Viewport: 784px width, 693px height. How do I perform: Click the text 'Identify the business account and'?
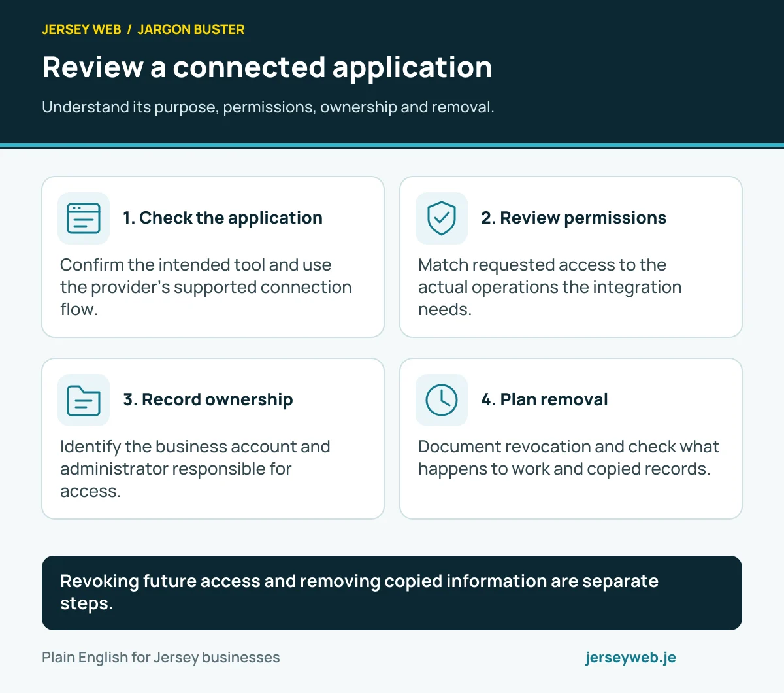[x=195, y=447]
